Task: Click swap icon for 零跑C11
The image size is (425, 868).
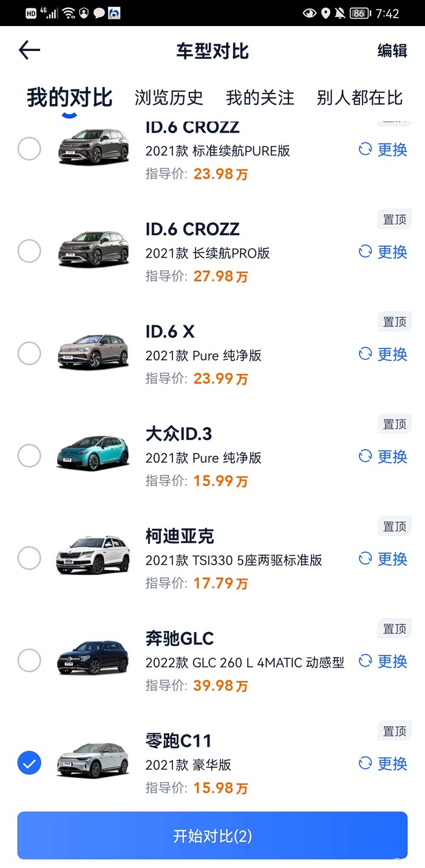Action: [x=365, y=763]
